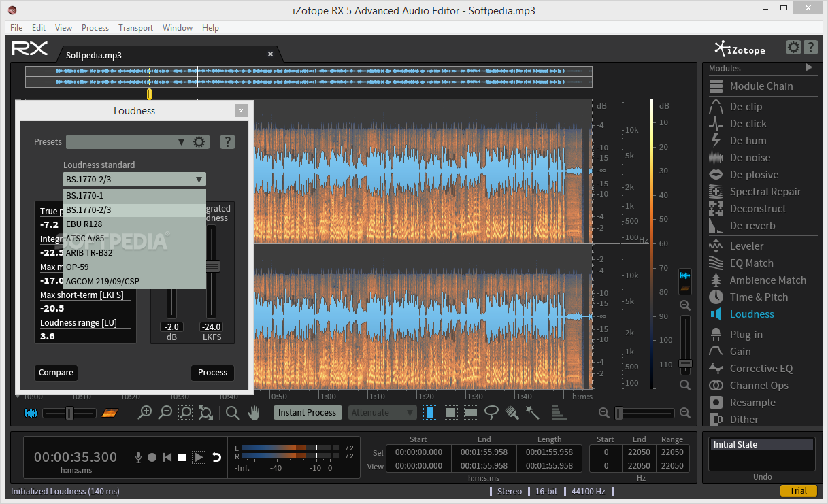828x504 pixels.
Task: Toggle Instant Process mode
Action: point(307,412)
